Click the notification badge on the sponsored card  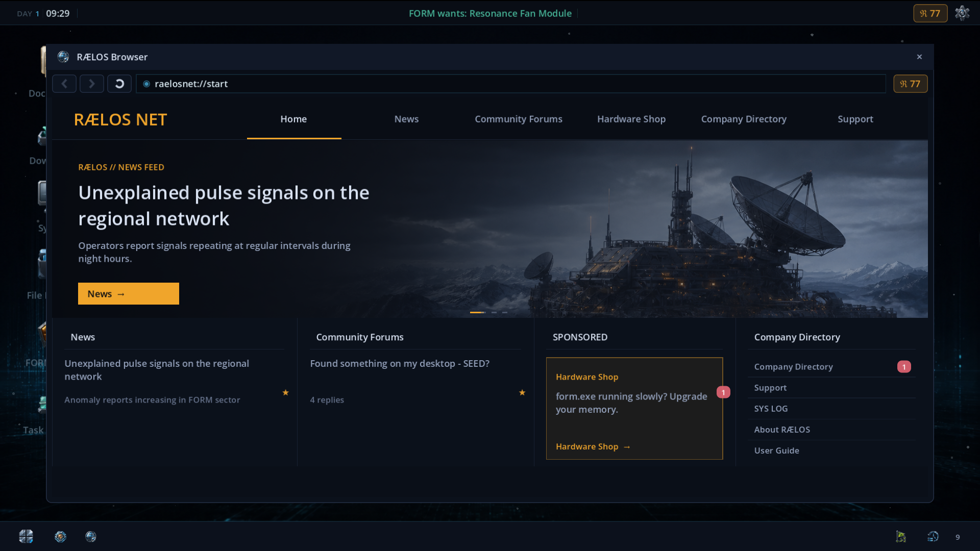723,392
